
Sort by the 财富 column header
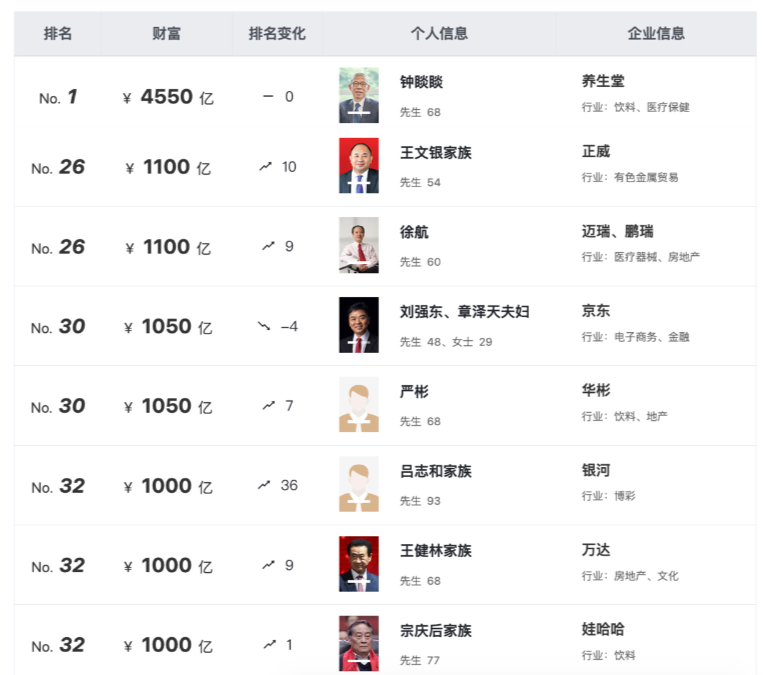(167, 33)
